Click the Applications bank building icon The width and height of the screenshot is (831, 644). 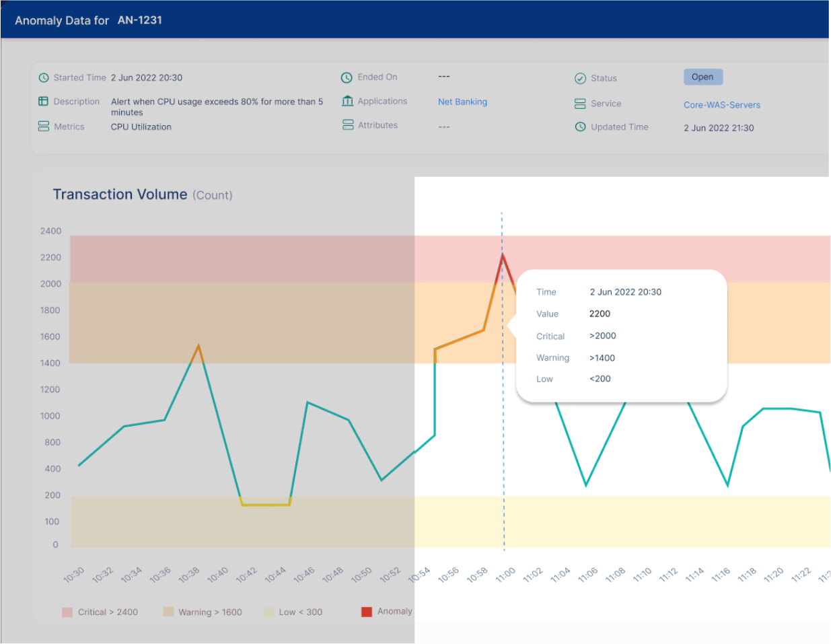(347, 101)
